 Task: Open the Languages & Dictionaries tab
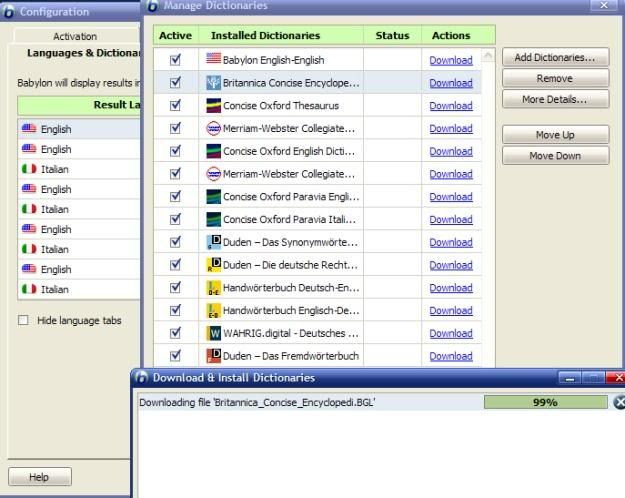[x=84, y=53]
